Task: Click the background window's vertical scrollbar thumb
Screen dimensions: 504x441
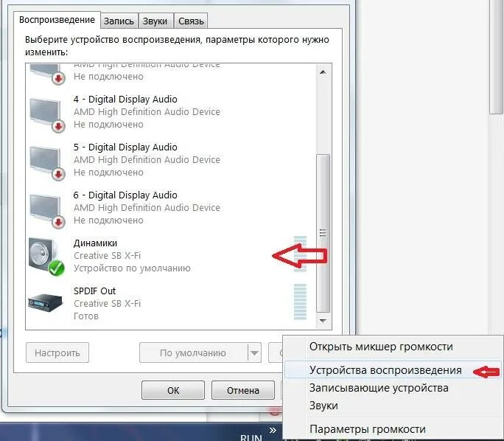Action: [496, 56]
